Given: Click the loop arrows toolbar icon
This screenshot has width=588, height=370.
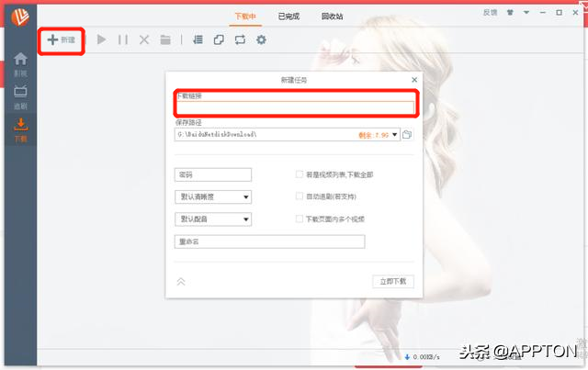Looking at the screenshot, I should (240, 39).
